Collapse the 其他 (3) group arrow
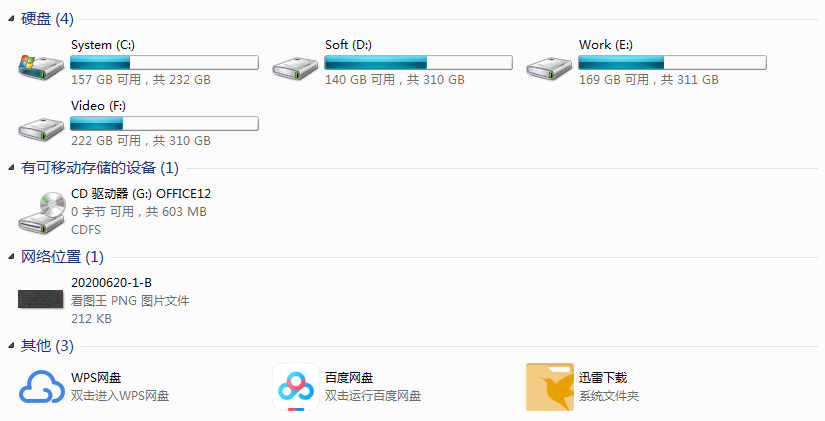This screenshot has width=825, height=421. (x=12, y=346)
